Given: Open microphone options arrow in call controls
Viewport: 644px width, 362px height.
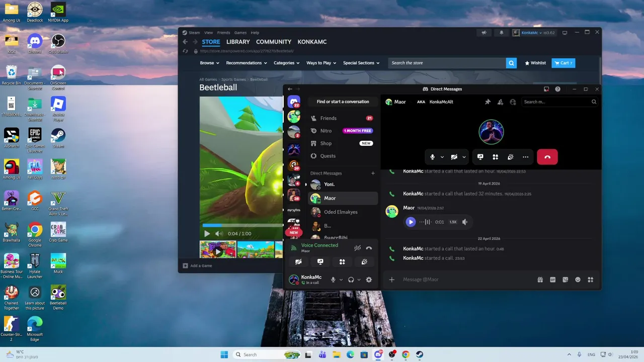Looking at the screenshot, I should (x=442, y=157).
